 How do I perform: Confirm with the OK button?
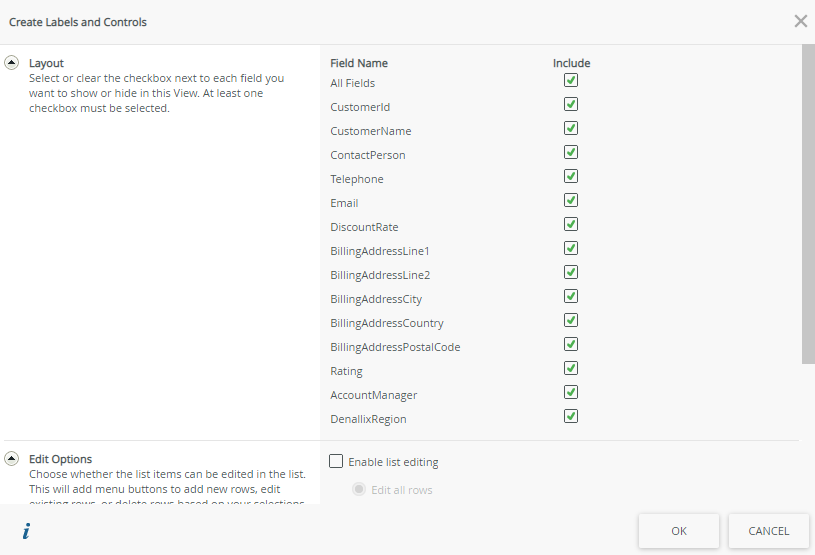[679, 531]
